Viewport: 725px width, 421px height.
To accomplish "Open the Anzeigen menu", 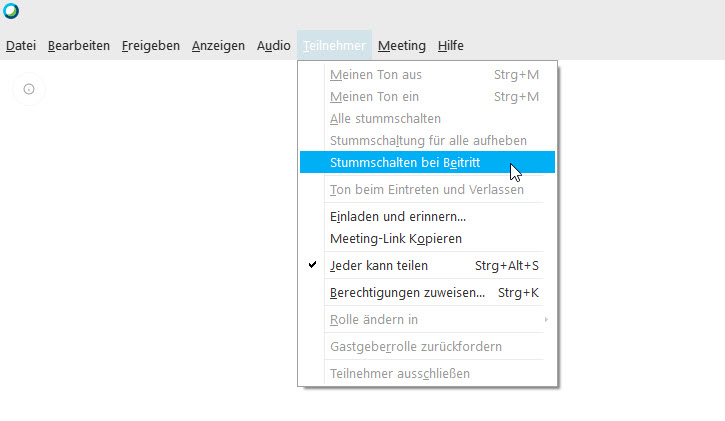I will [218, 45].
